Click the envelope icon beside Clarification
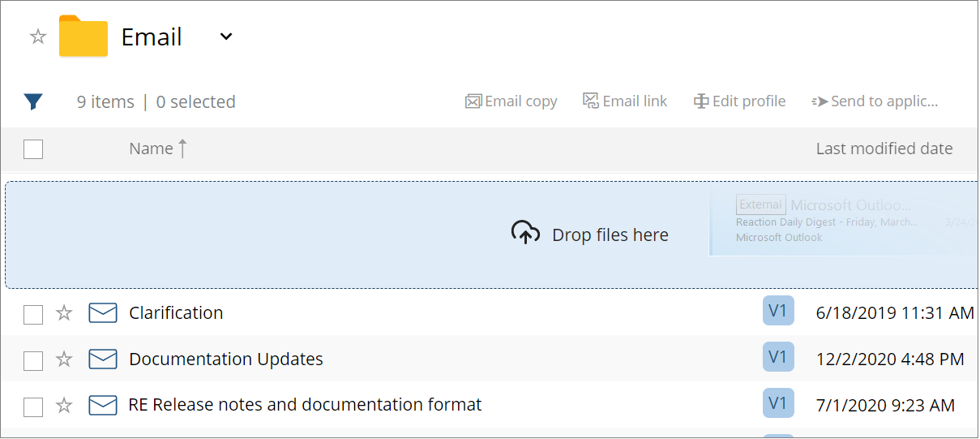The height and width of the screenshot is (439, 980). [103, 313]
